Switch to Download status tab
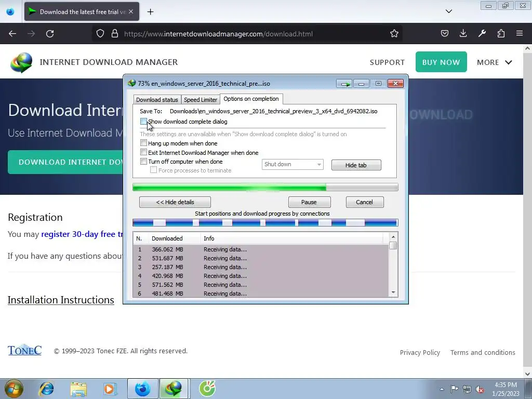Viewport: 532px width, 399px height. [157, 100]
